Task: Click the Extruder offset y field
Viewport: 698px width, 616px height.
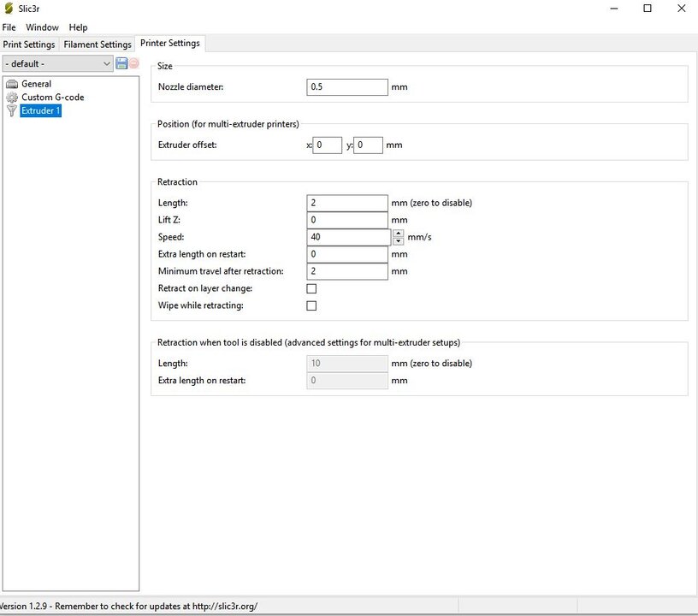Action: [x=368, y=145]
